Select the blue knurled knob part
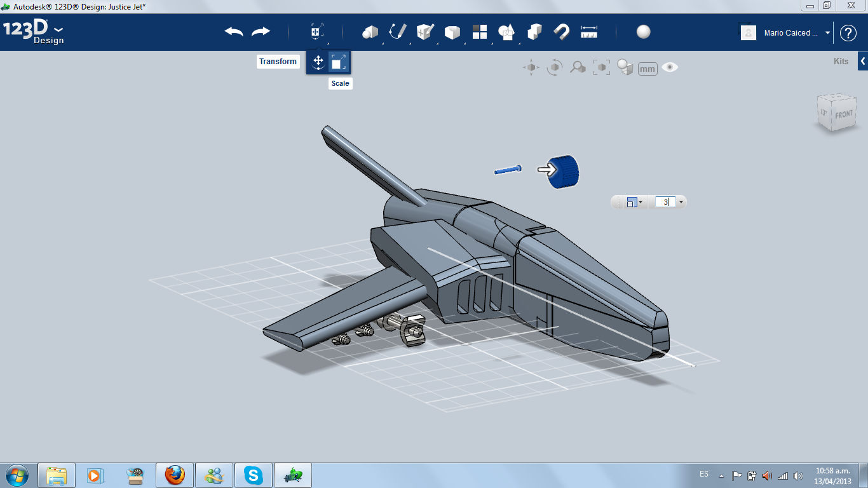This screenshot has width=868, height=488. (564, 172)
